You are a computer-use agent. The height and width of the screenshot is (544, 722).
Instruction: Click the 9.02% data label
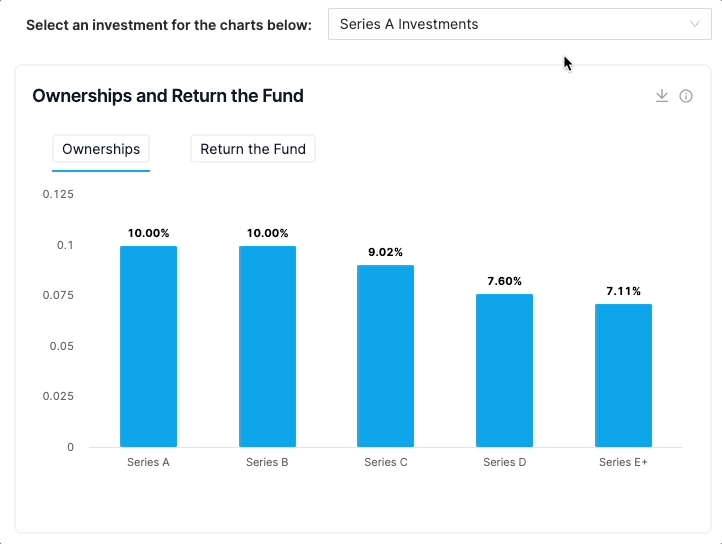click(x=386, y=252)
